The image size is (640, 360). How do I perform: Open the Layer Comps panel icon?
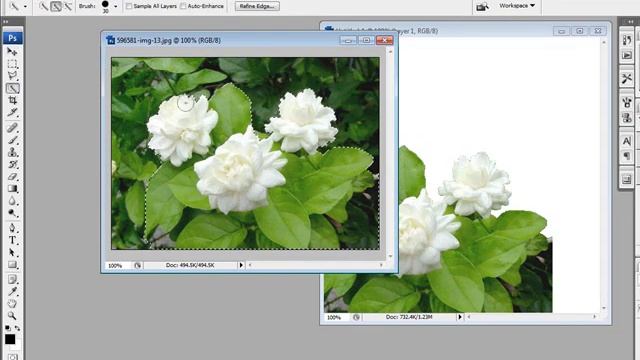tap(627, 179)
